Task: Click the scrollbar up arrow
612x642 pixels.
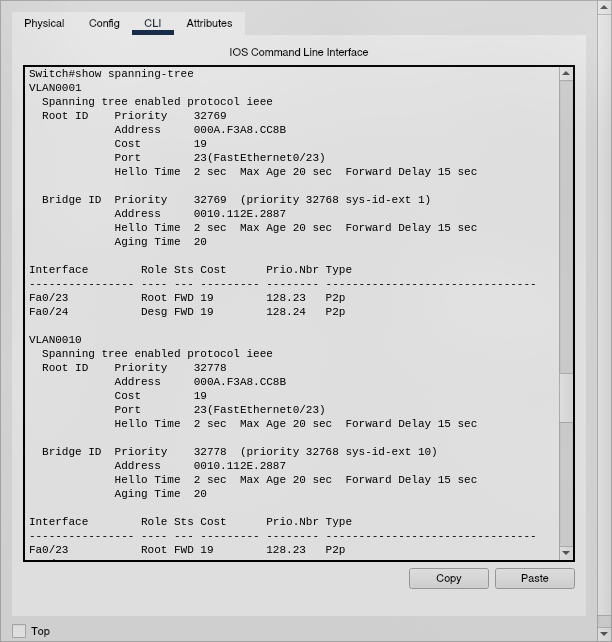Action: [x=566, y=74]
